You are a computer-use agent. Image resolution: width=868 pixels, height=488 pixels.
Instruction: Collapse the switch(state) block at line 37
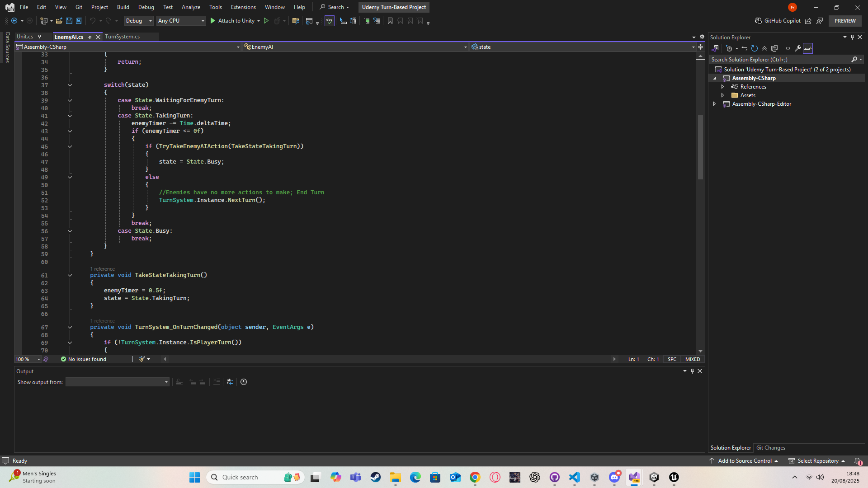tap(70, 85)
